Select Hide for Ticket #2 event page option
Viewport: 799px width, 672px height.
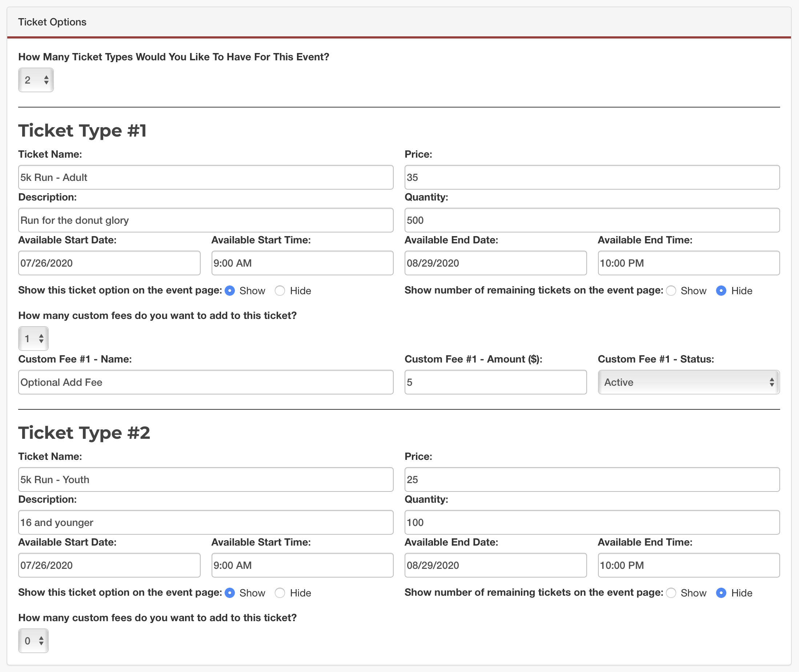tap(280, 593)
